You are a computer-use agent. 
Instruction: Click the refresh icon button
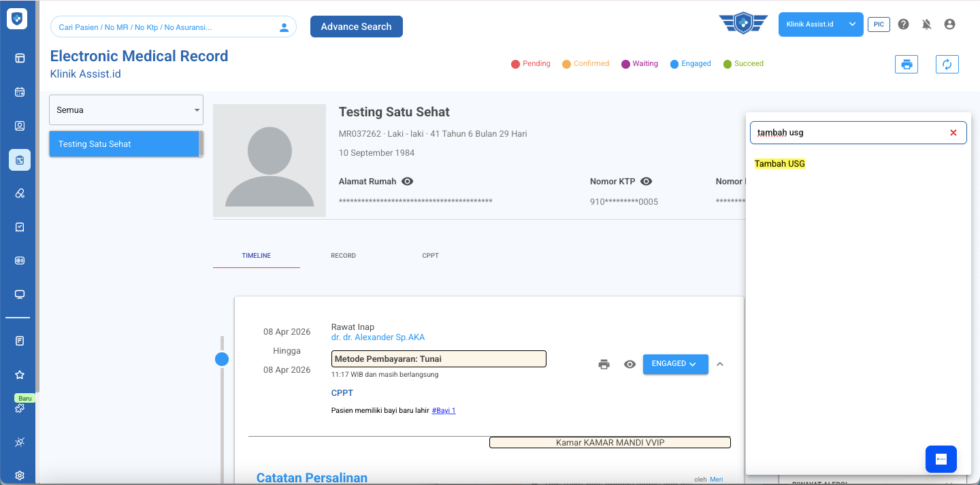click(947, 64)
